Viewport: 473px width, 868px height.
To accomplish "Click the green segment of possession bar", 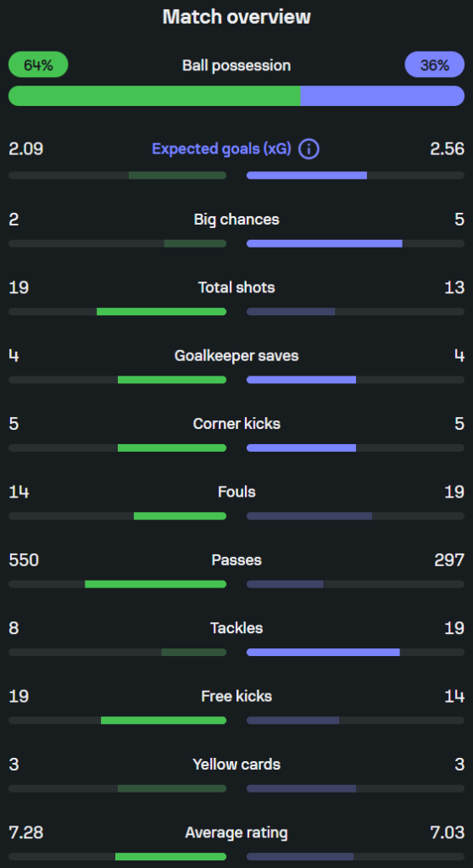I will click(154, 96).
